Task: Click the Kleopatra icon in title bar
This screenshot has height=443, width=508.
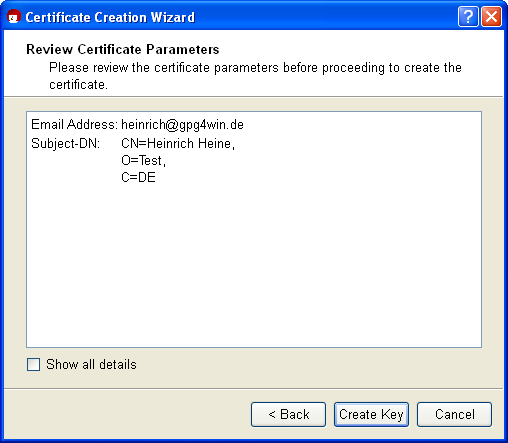Action: point(14,17)
